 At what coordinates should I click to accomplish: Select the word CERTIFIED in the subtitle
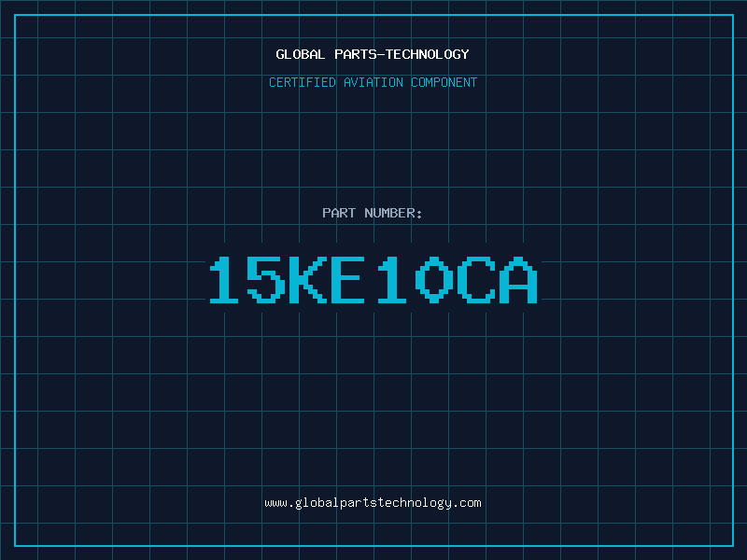coord(303,82)
